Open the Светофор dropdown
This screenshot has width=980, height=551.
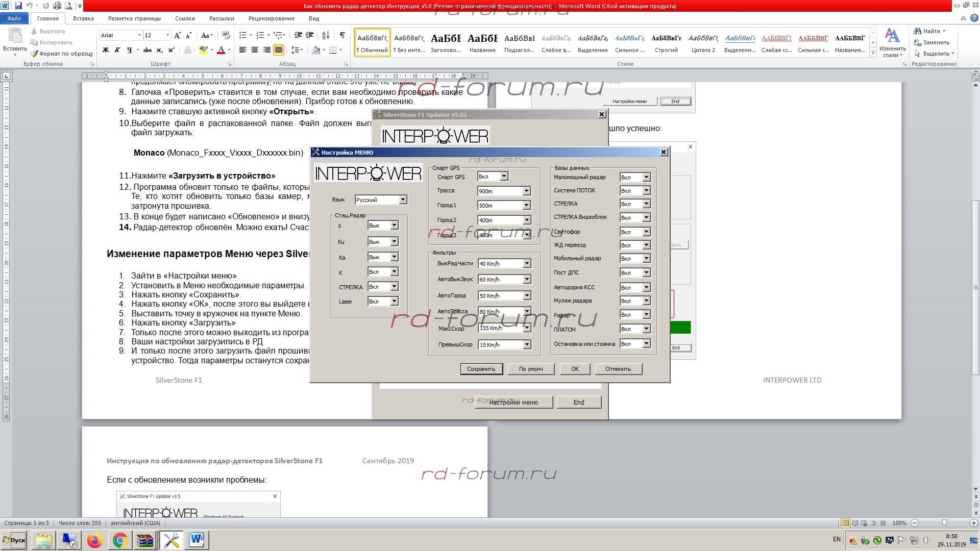[x=646, y=232]
